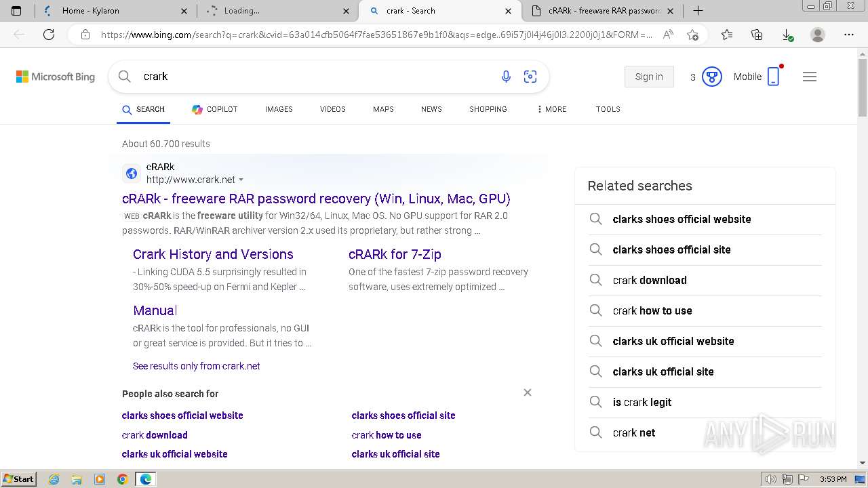
Task: Launch Internet Explorer from the taskbar
Action: 54,479
